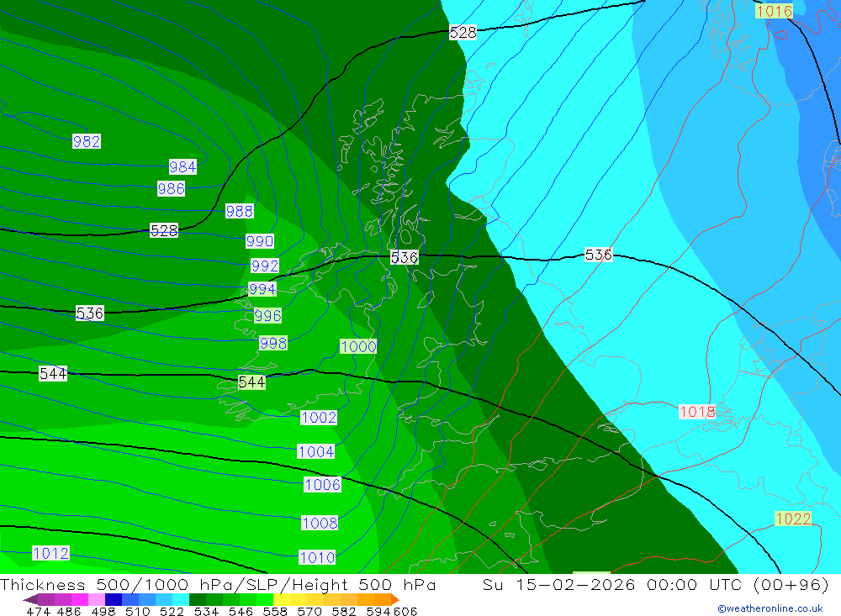The width and height of the screenshot is (841, 616).
Task: Select the 998 isobar label
Action: pos(273,343)
